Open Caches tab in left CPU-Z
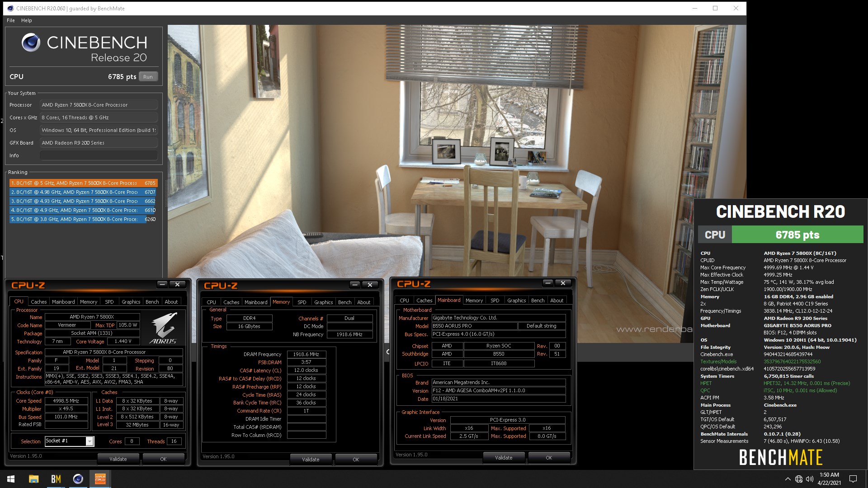The width and height of the screenshot is (868, 488). point(38,302)
